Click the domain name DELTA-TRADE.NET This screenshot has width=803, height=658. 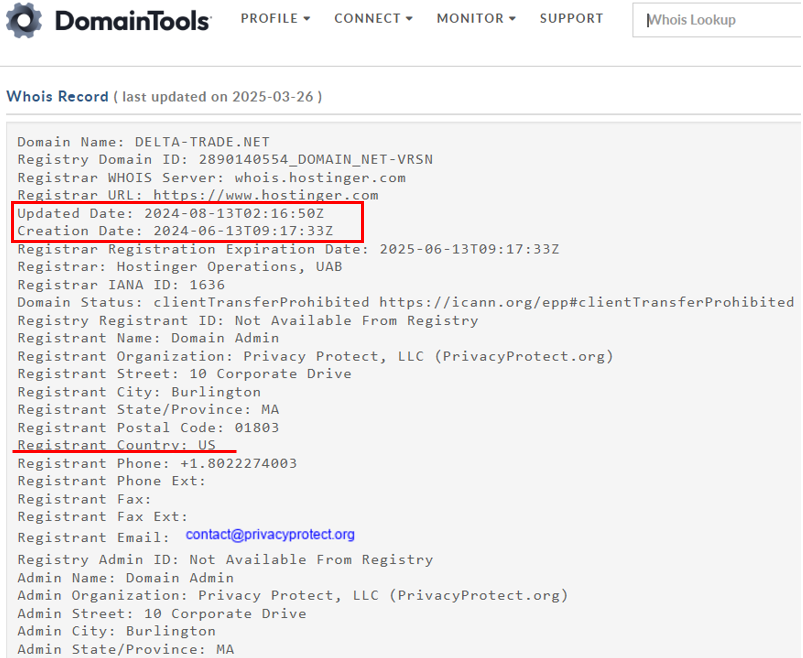tap(202, 142)
